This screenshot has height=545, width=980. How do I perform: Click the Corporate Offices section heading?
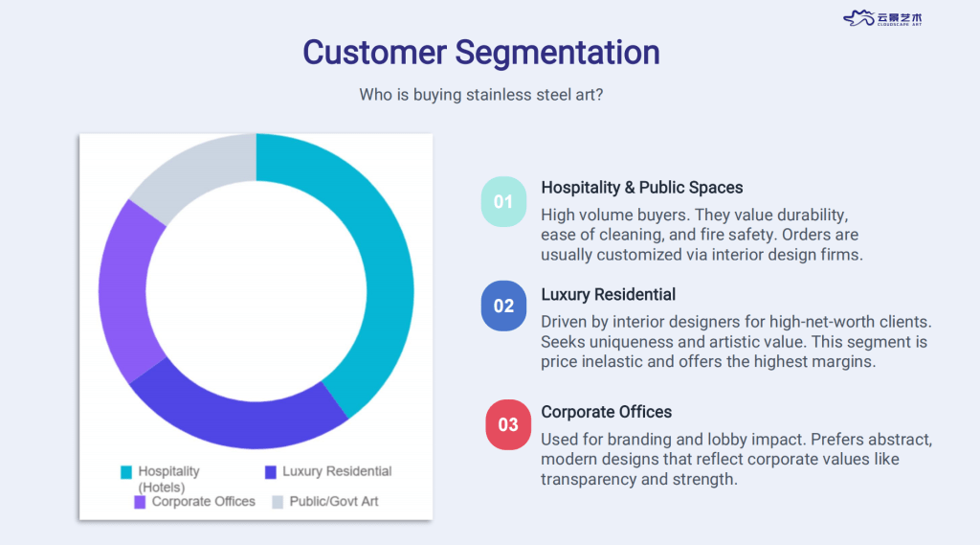[607, 412]
